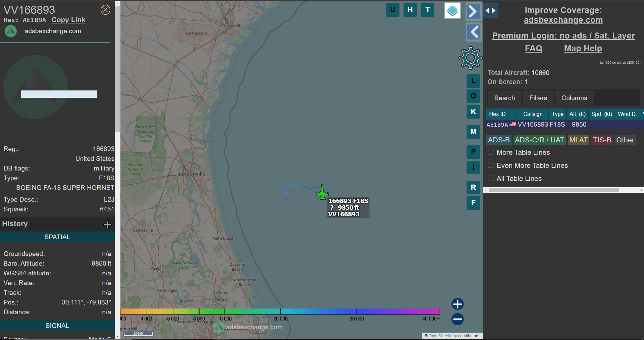Expand the History section with plus
Image resolution: width=644 pixels, height=340 pixels.
pyautogui.click(x=107, y=224)
